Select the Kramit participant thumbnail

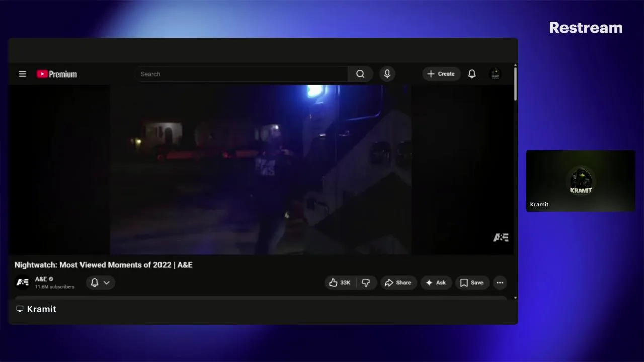pyautogui.click(x=581, y=180)
